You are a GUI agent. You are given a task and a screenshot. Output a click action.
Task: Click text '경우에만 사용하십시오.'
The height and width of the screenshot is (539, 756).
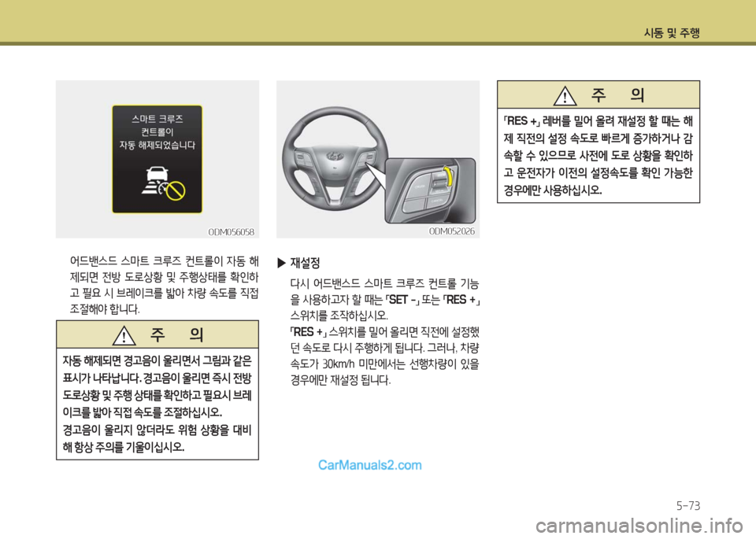coord(553,190)
